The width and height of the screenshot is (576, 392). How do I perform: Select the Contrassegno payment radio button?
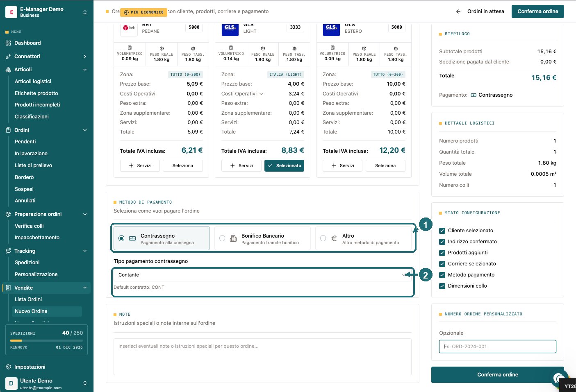click(x=121, y=238)
